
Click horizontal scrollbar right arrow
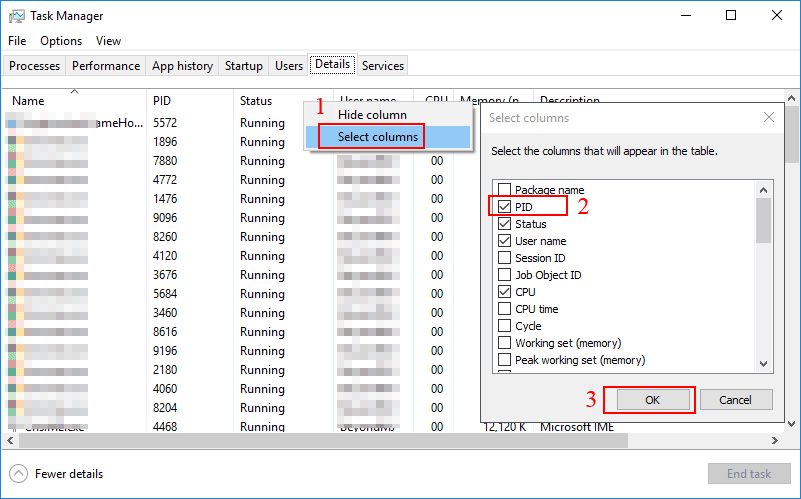coord(775,440)
